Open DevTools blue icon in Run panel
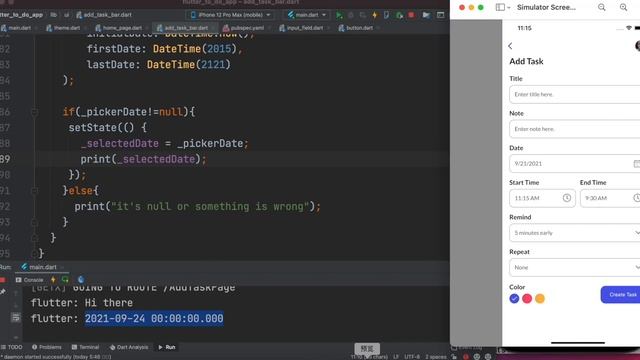 point(81,280)
